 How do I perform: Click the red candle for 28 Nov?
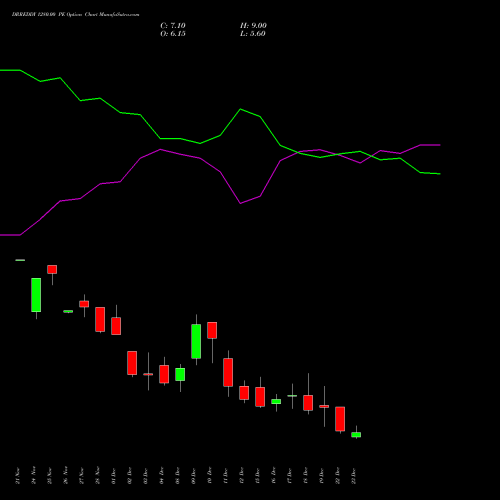pyautogui.click(x=100, y=319)
